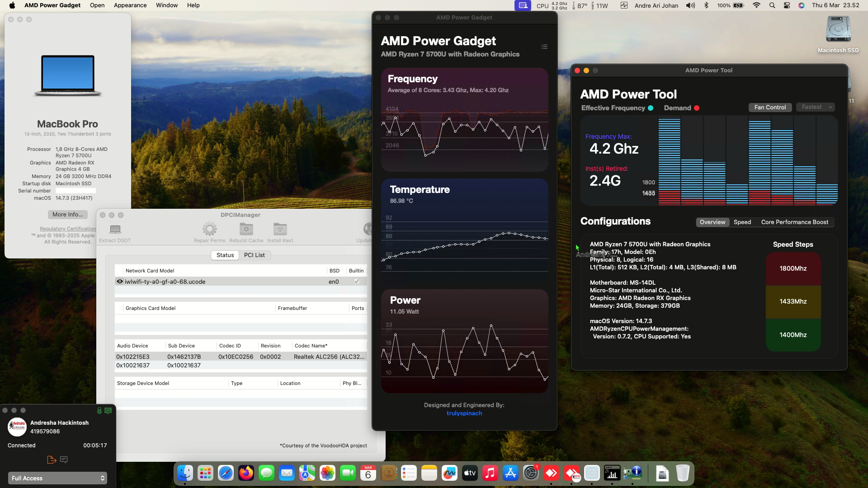Screen dimensions: 868x488
Task: Expand the Bluetooth menu in the menu bar
Action: [707, 5]
